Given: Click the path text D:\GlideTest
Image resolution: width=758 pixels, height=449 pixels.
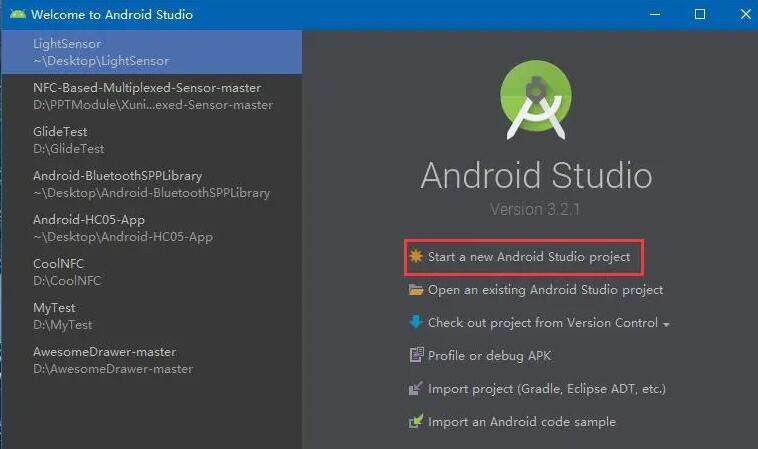Looking at the screenshot, I should coord(69,149).
